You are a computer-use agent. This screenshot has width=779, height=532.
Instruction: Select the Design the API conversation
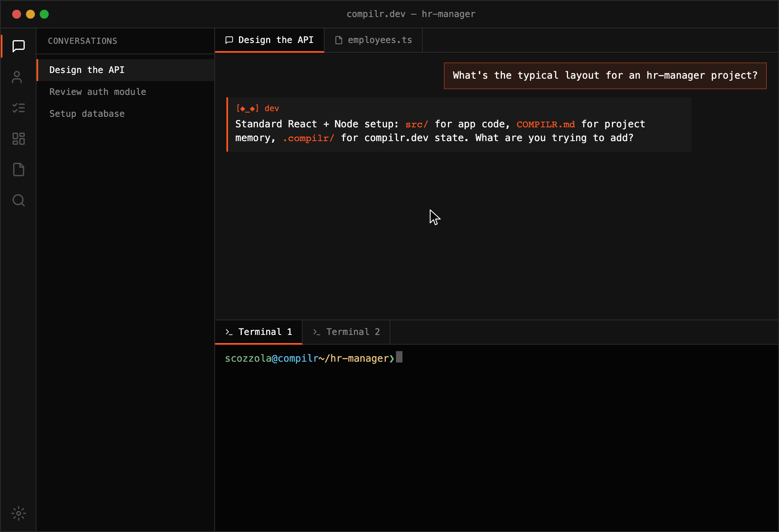click(125, 70)
